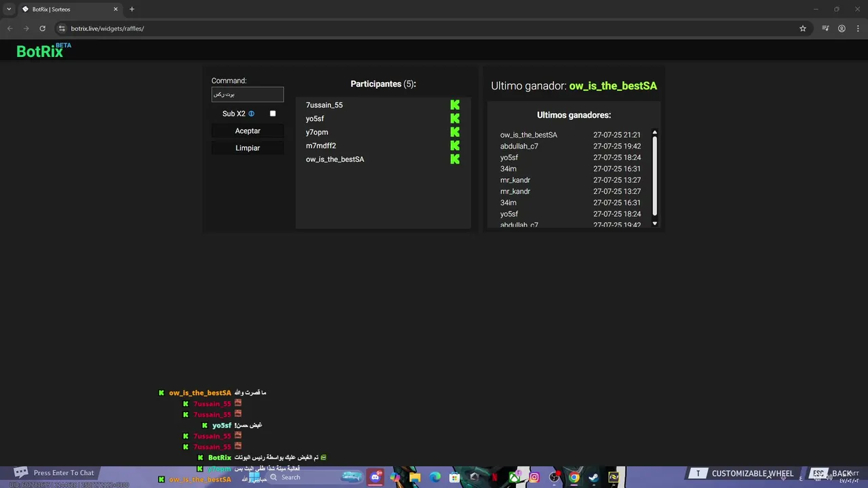Image resolution: width=868 pixels, height=488 pixels.
Task: Open Discord from the taskbar
Action: point(375,477)
